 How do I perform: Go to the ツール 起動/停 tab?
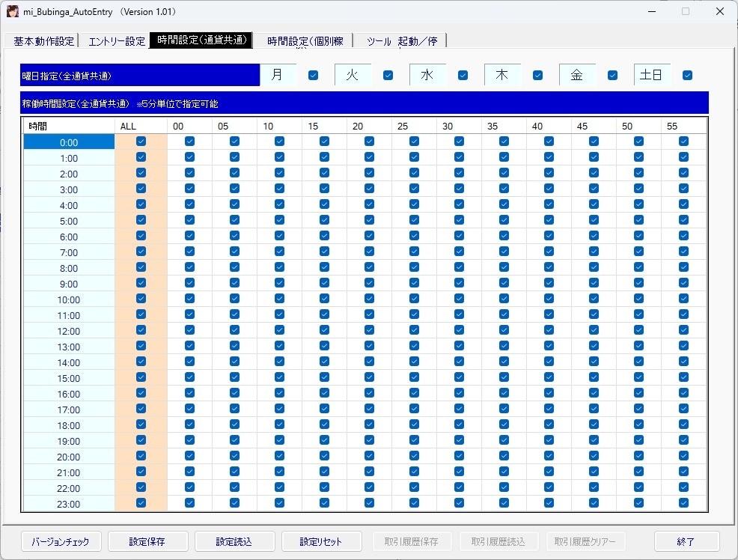pyautogui.click(x=401, y=41)
